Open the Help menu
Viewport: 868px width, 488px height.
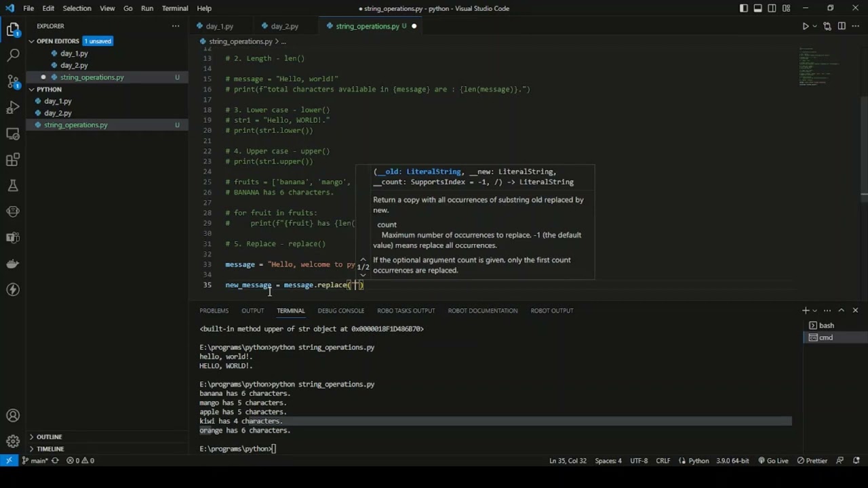click(x=204, y=8)
